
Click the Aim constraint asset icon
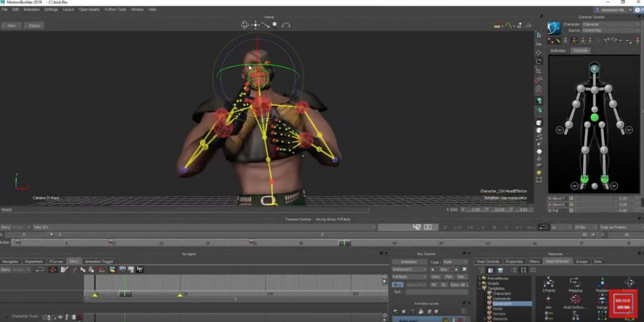click(548, 299)
